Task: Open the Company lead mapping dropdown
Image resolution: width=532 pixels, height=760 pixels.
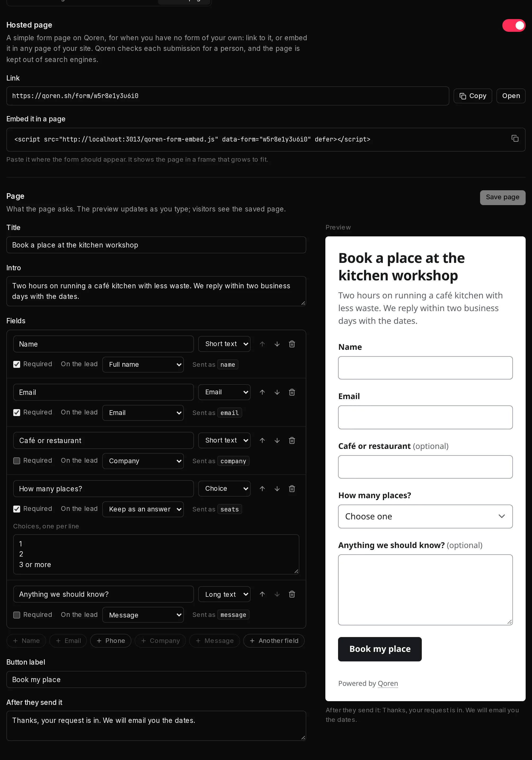Action: pyautogui.click(x=143, y=461)
